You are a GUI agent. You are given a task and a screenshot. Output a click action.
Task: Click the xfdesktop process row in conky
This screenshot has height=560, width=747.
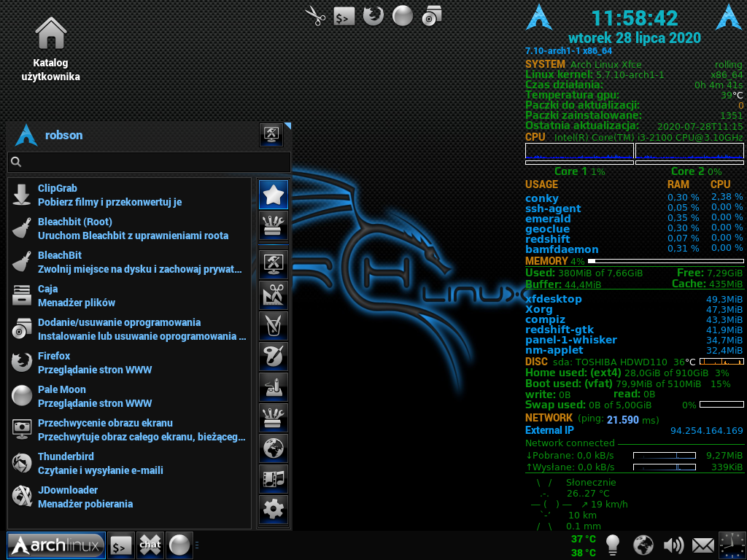pyautogui.click(x=634, y=299)
